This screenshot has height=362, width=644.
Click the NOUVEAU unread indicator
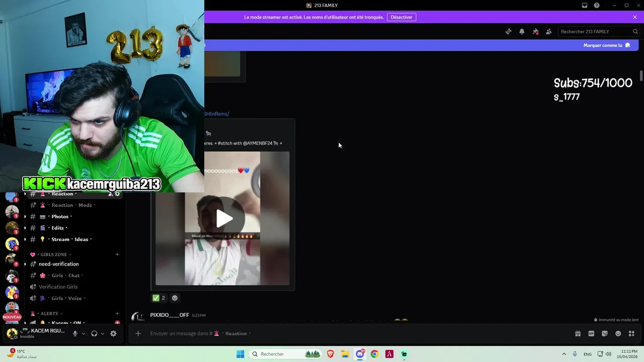(x=12, y=317)
